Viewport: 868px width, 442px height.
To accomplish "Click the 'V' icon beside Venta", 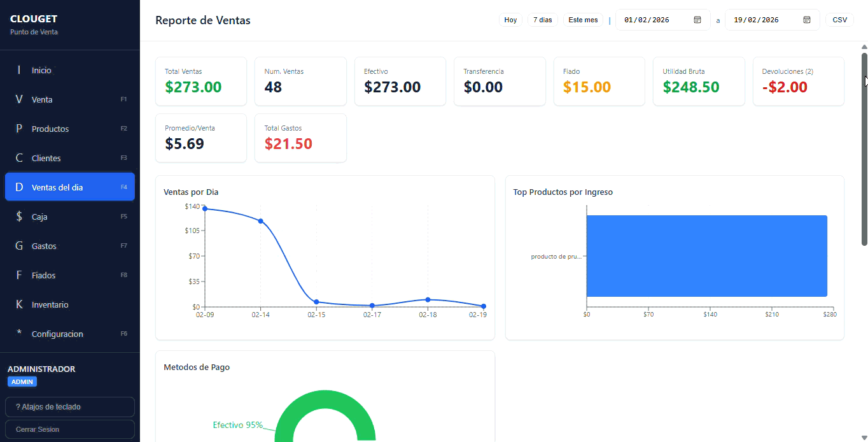I will (x=19, y=99).
